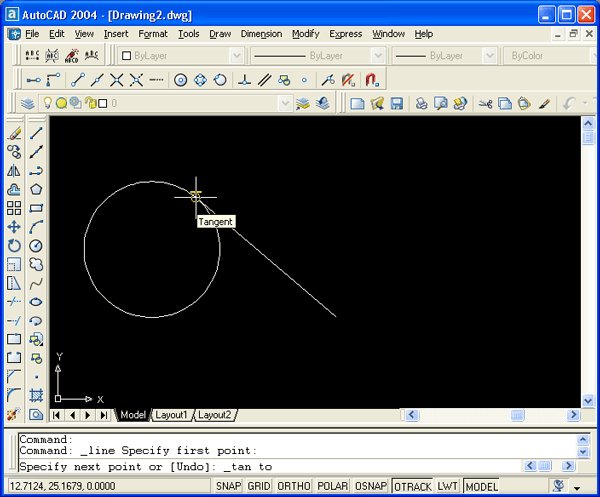The image size is (600, 497).
Task: Toggle LWT lineweight display button
Action: click(447, 487)
